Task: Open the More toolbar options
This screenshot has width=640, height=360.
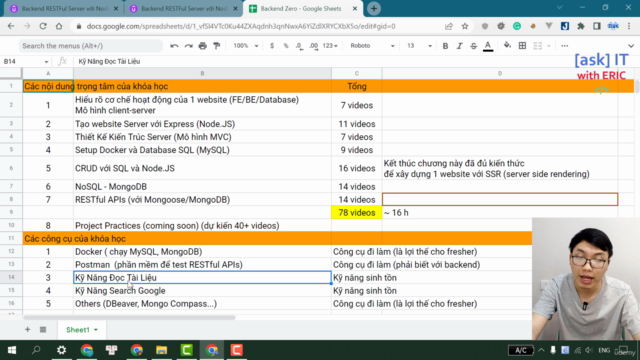Action: (x=564, y=46)
